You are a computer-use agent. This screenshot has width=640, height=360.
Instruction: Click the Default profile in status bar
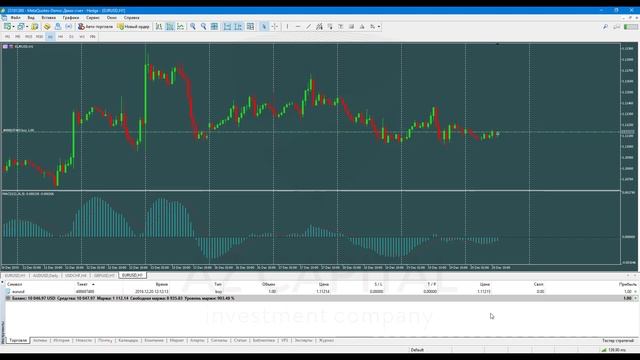[417, 350]
